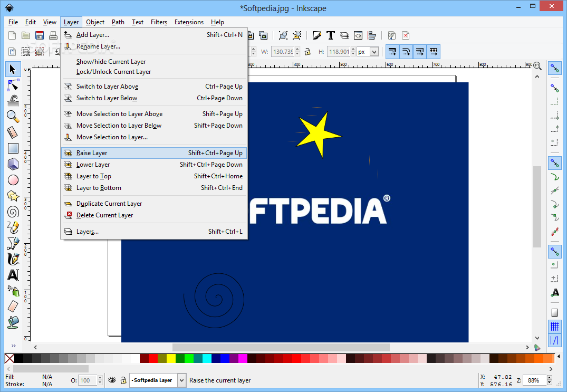Open the Filters menu
567x392 pixels.
click(159, 22)
